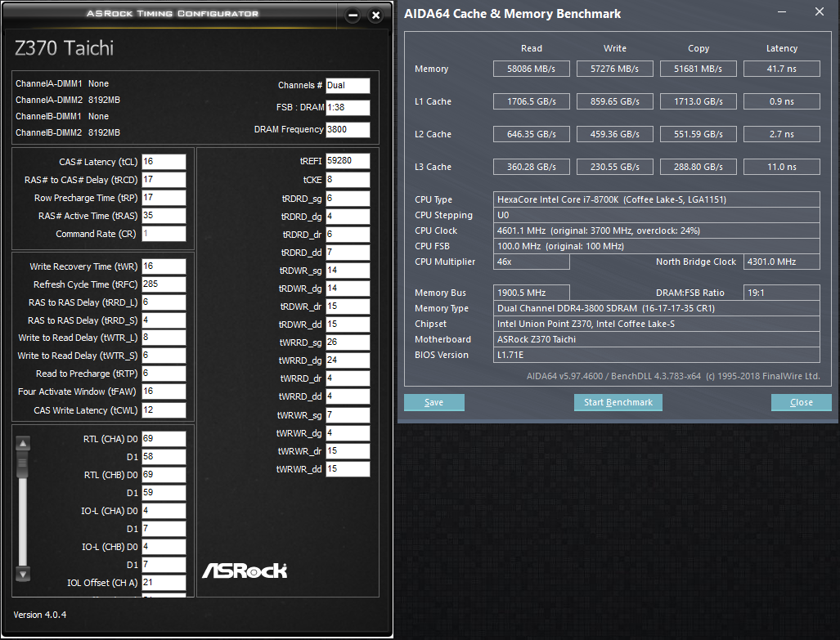Screen dimensions: 840x640
Task: Click the Channels # field showing Dual
Action: [348, 86]
